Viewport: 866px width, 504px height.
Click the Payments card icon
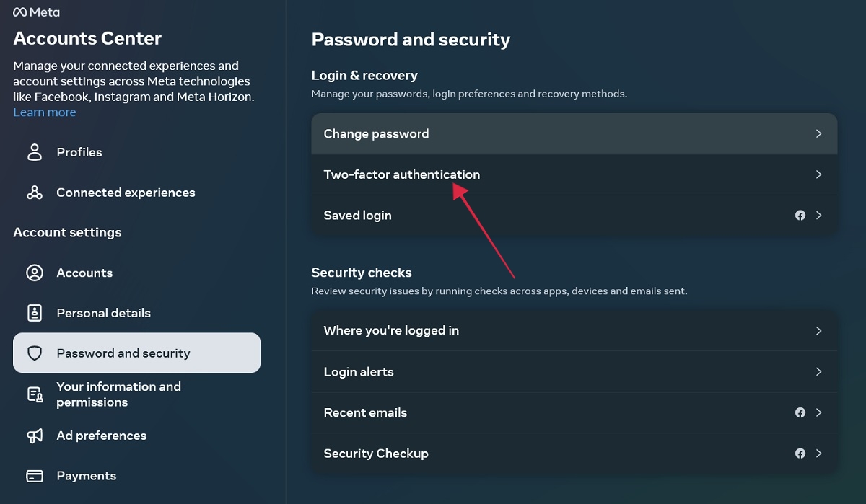35,475
